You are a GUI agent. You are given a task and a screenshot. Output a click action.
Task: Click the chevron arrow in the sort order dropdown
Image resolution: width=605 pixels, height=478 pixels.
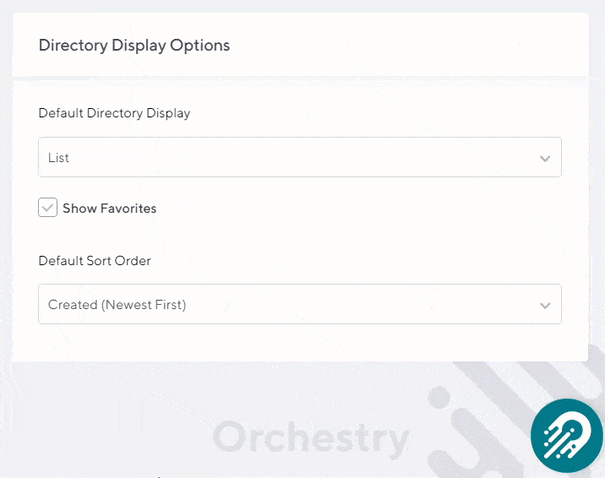point(545,305)
